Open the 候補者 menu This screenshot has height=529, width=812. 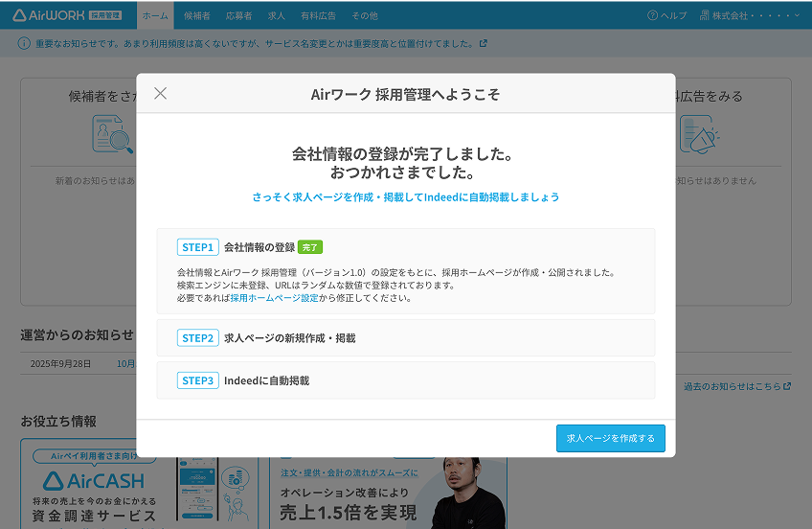tap(196, 15)
